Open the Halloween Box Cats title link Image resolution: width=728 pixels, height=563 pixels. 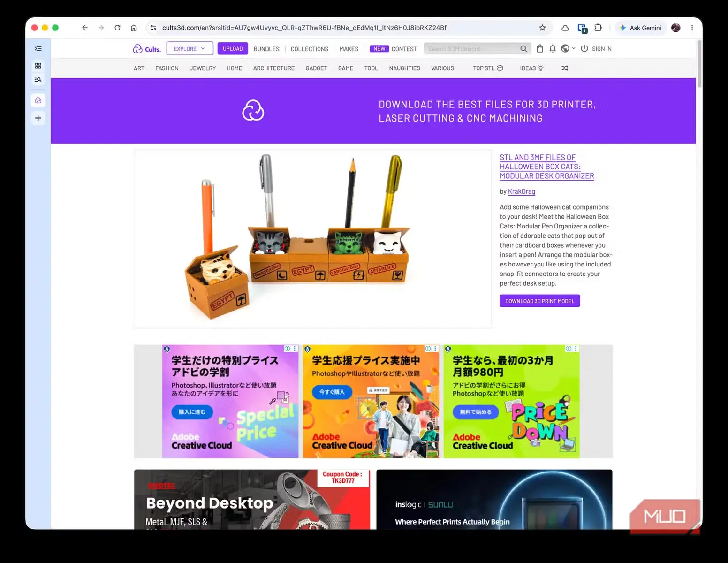coord(547,167)
